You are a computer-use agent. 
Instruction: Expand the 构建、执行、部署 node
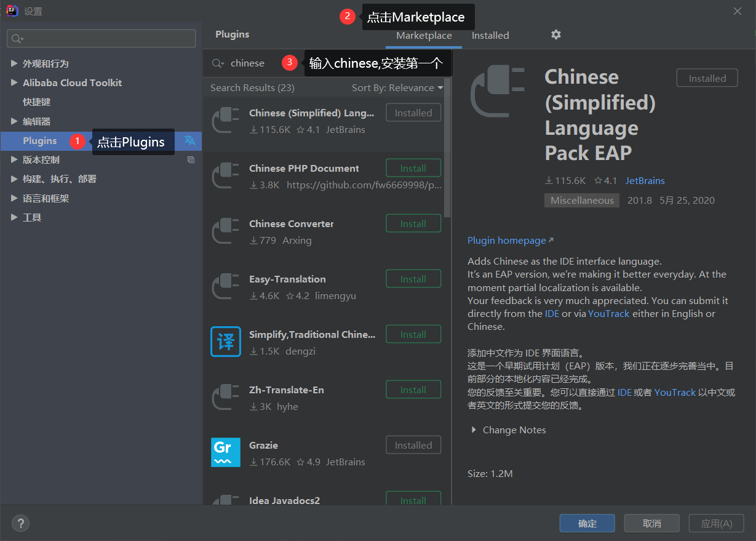click(14, 179)
